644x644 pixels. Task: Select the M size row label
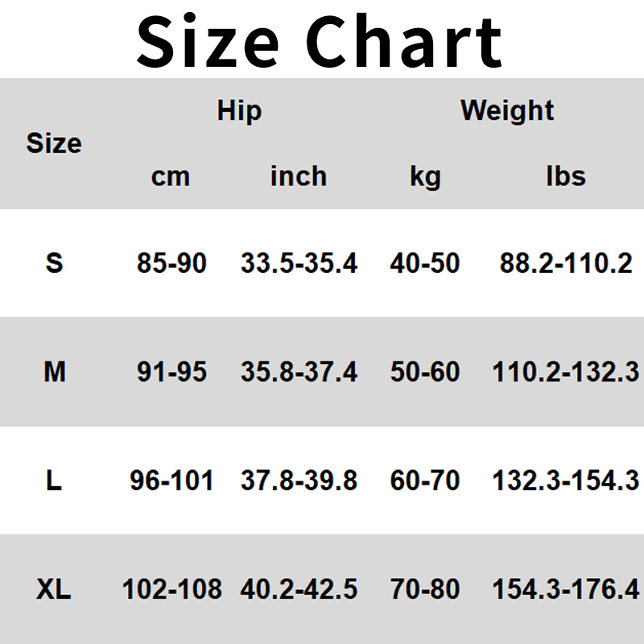click(54, 372)
